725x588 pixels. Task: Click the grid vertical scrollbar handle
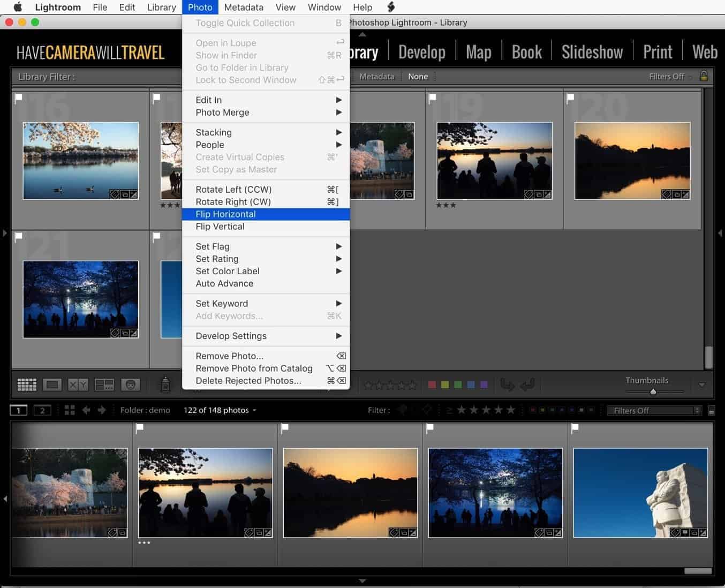(709, 358)
